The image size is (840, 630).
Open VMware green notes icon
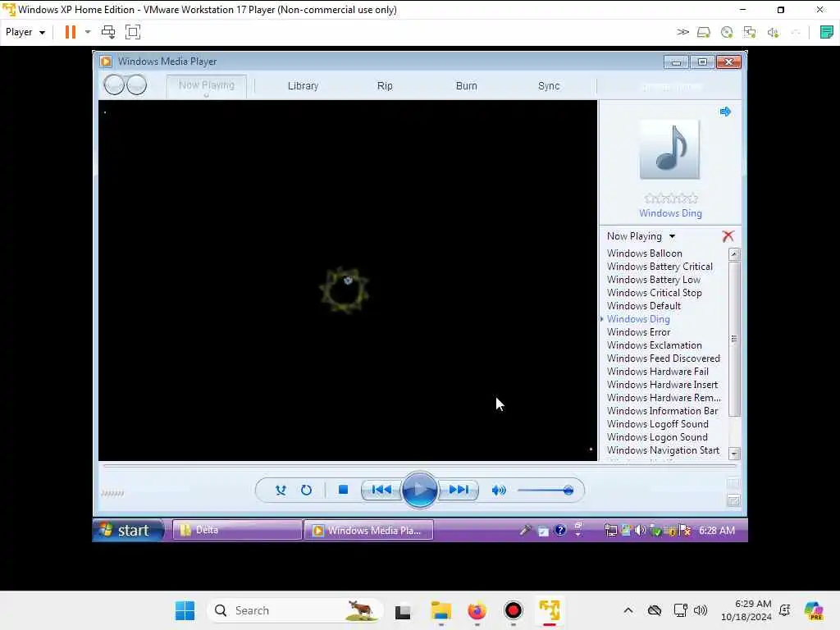pos(826,32)
